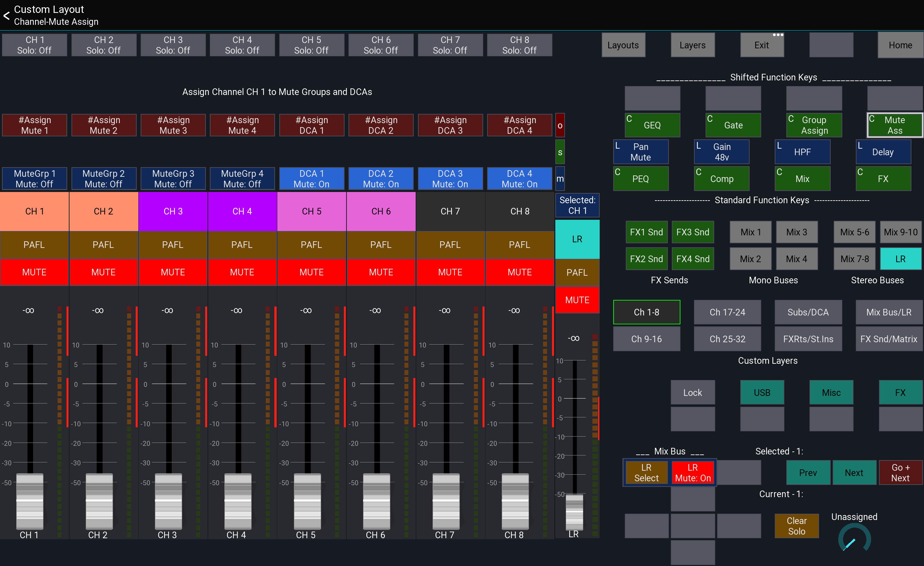This screenshot has height=566, width=924.
Task: Click the Clear Solo button
Action: (x=797, y=526)
